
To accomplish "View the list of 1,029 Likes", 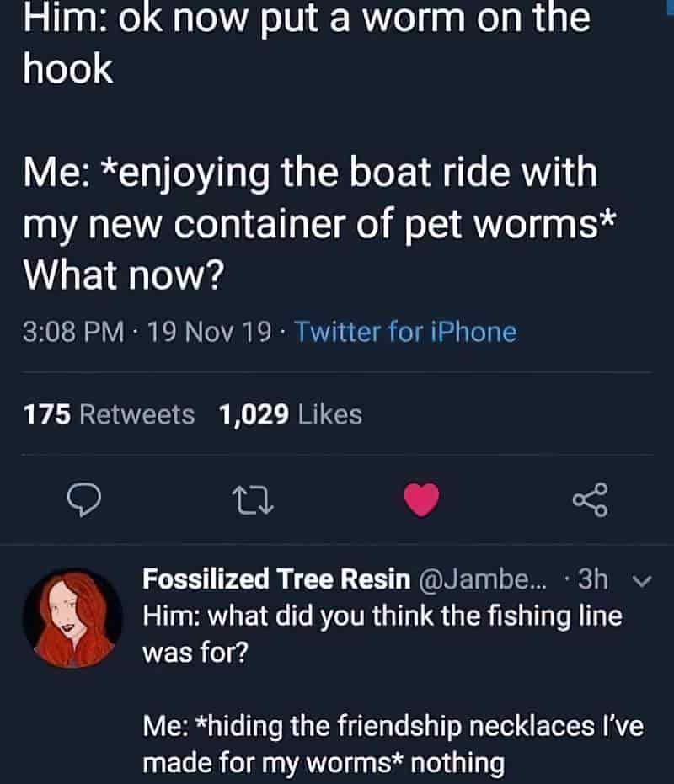I will pyautogui.click(x=290, y=414).
